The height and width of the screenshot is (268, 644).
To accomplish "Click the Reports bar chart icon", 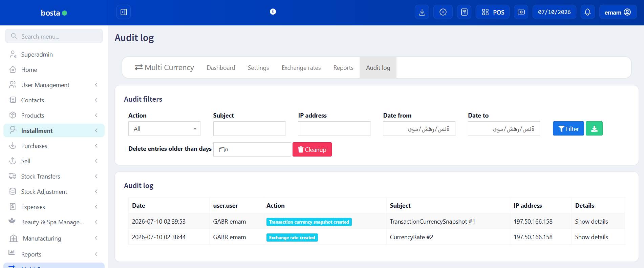I will (x=12, y=252).
